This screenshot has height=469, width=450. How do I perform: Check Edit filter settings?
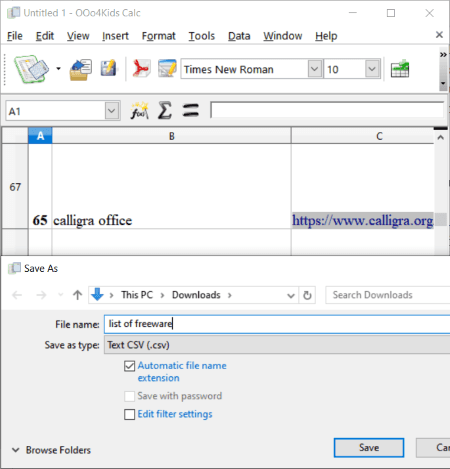[x=129, y=414]
